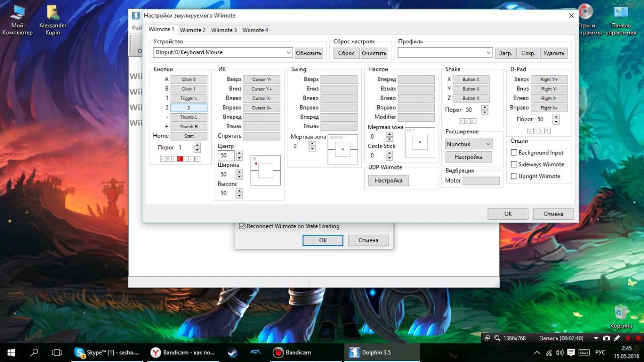Open the Игры и программы desktop icon
Image resolution: width=644 pixels, height=362 pixels.
(x=586, y=20)
